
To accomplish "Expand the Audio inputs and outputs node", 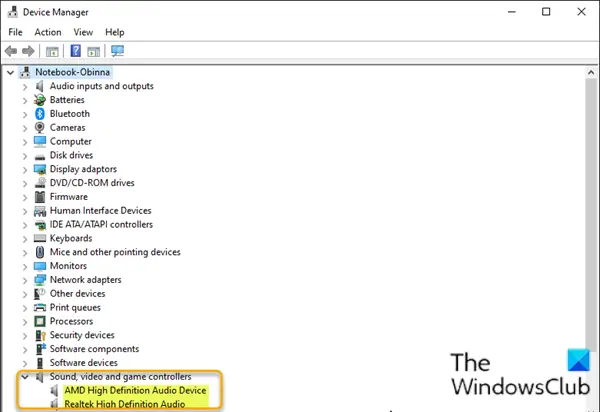I will point(25,87).
